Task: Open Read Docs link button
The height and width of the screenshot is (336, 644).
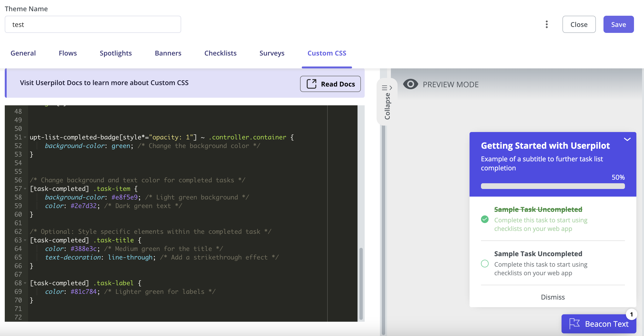Action: (x=330, y=84)
